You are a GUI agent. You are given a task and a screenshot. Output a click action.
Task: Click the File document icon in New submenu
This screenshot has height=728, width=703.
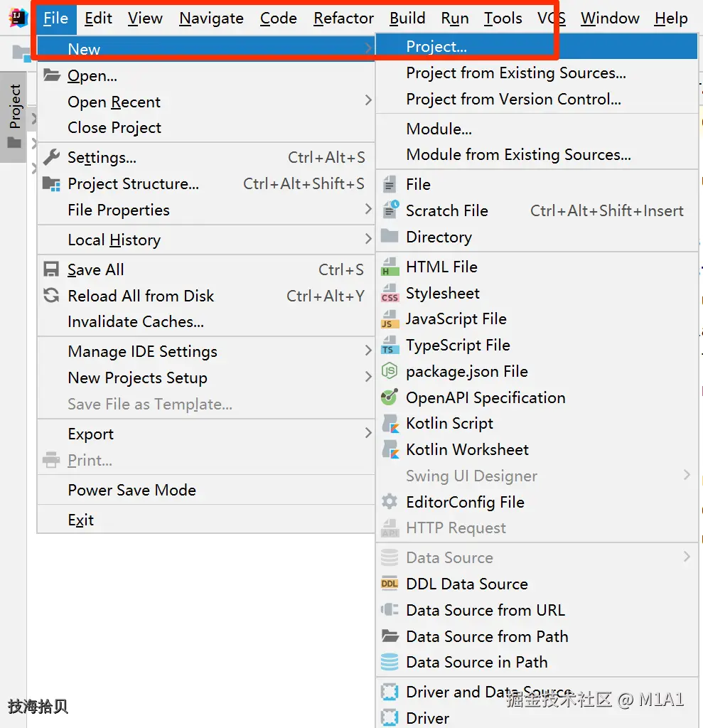point(390,184)
